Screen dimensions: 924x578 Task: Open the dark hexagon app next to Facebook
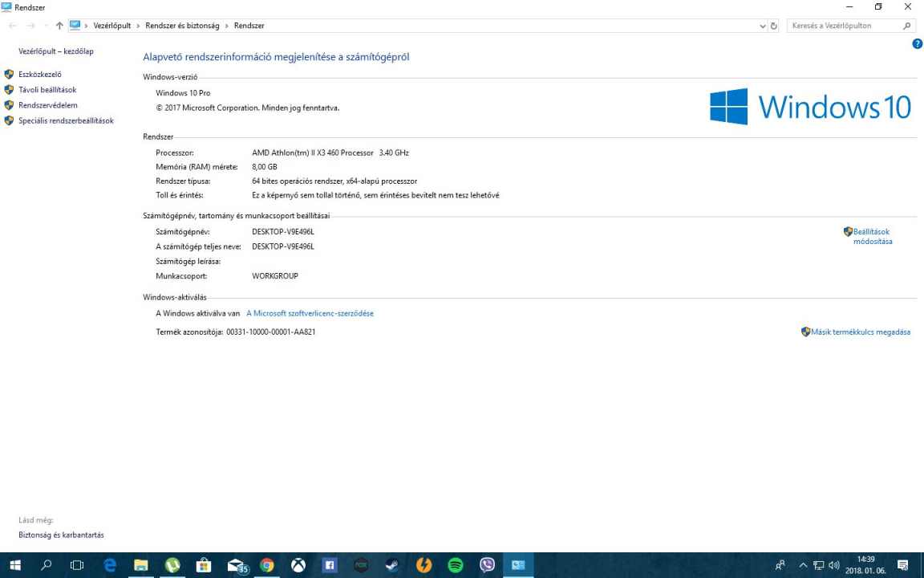[x=361, y=566]
